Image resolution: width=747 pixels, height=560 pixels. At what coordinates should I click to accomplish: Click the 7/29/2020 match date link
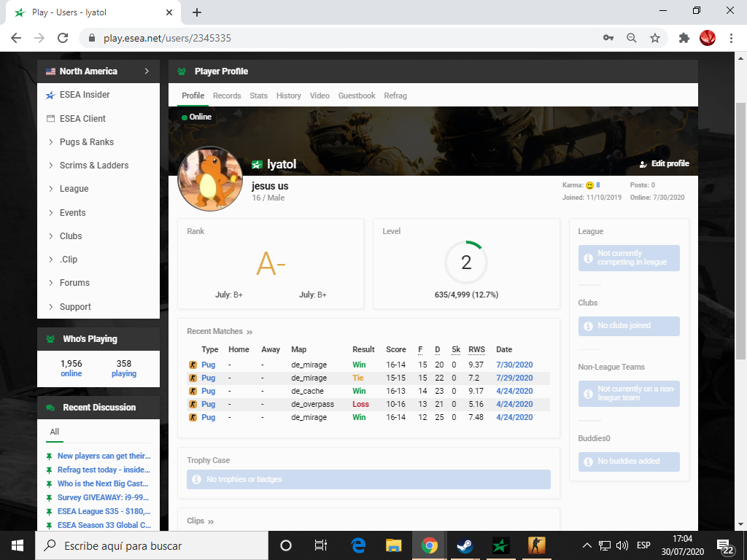514,378
